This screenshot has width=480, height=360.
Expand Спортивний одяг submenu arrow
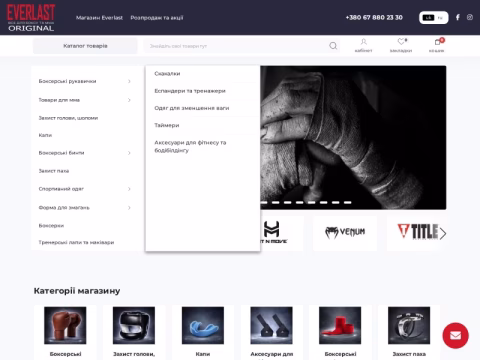point(129,189)
